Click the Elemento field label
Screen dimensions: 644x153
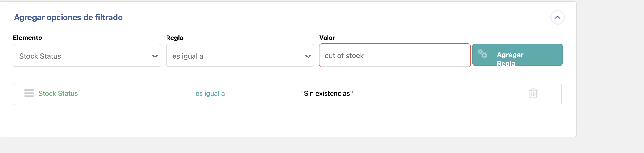click(x=27, y=38)
